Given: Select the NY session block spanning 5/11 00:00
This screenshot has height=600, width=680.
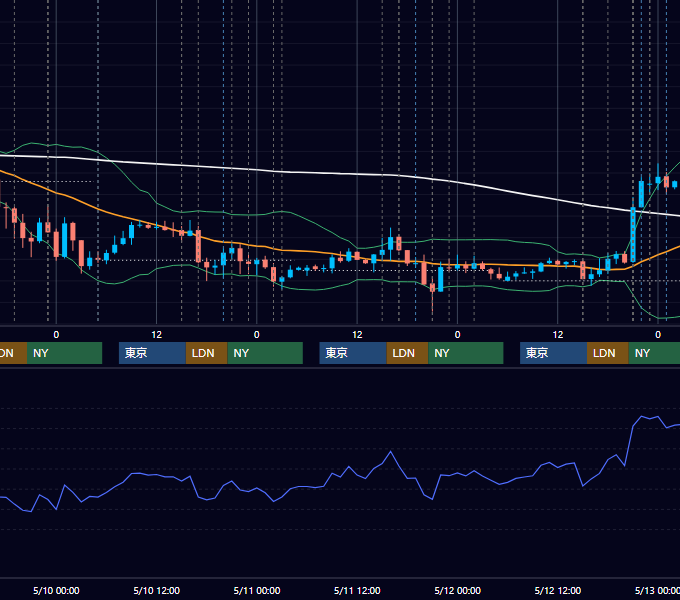Looking at the screenshot, I should point(265,353).
